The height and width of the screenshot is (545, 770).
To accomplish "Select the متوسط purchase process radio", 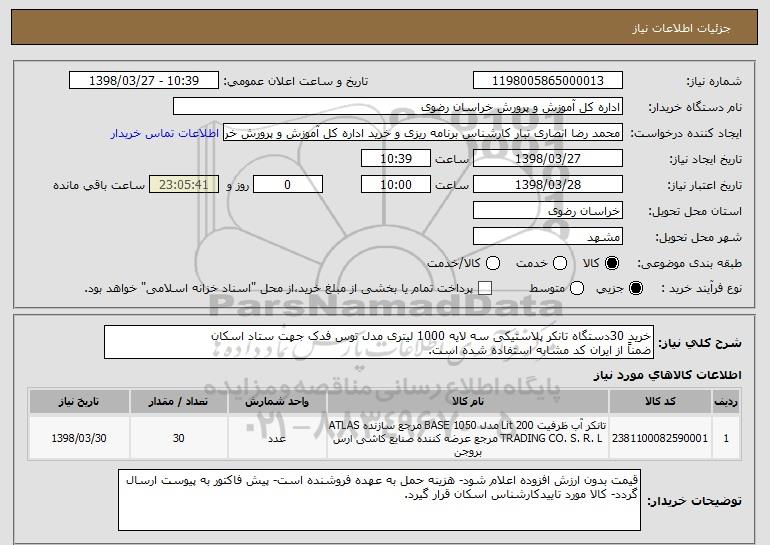I will (x=577, y=289).
